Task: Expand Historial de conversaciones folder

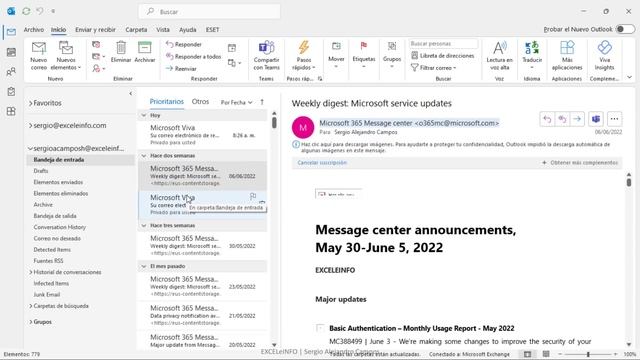Action: click(x=31, y=272)
